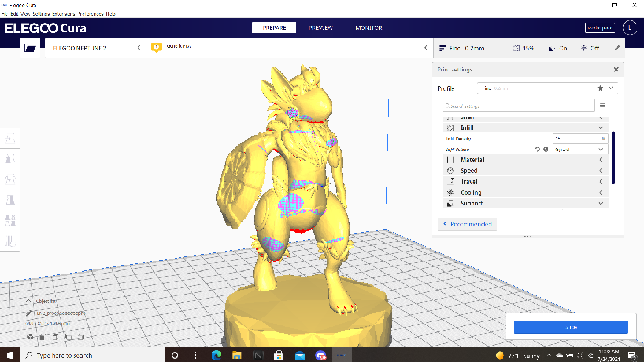Screen dimensions: 644x362
Task: Select the Rotate tool in left toolbar
Action: (10, 179)
